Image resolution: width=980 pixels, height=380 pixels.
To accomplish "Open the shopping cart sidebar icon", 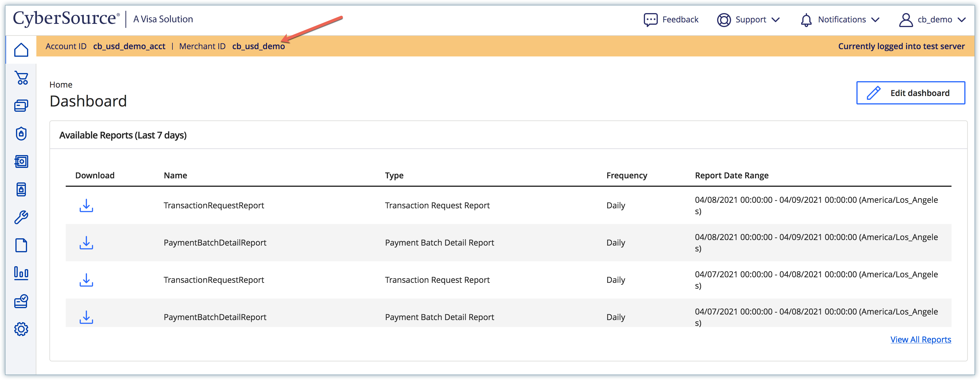I will pyautogui.click(x=21, y=78).
